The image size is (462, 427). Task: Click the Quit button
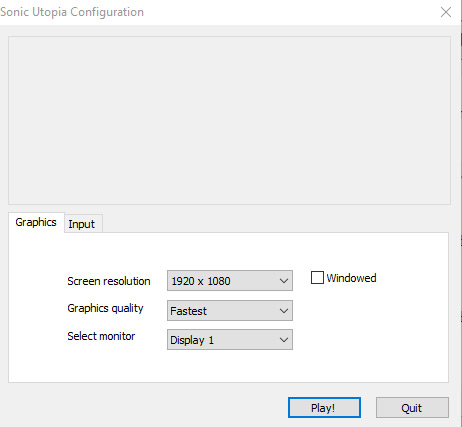(x=412, y=407)
